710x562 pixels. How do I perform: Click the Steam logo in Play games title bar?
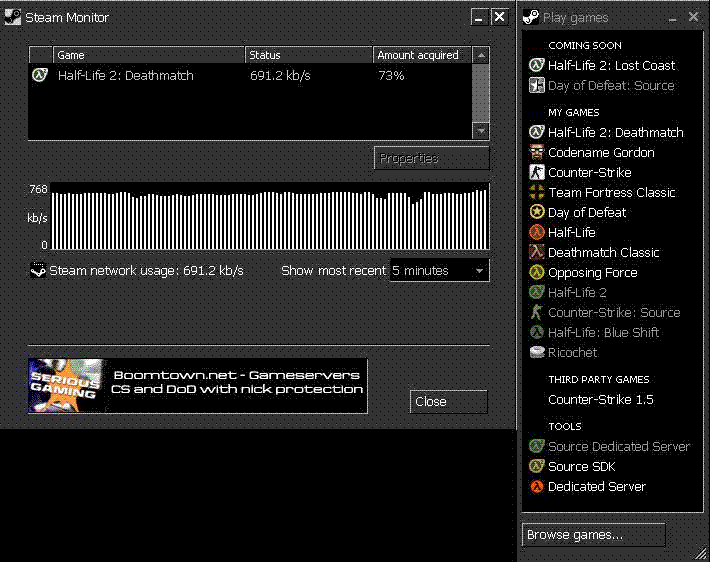tap(531, 17)
